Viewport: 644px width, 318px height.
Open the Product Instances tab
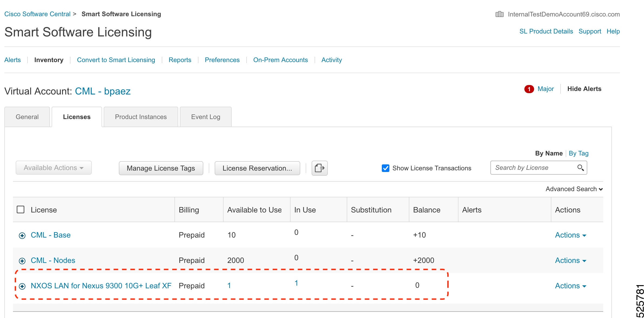(x=141, y=117)
